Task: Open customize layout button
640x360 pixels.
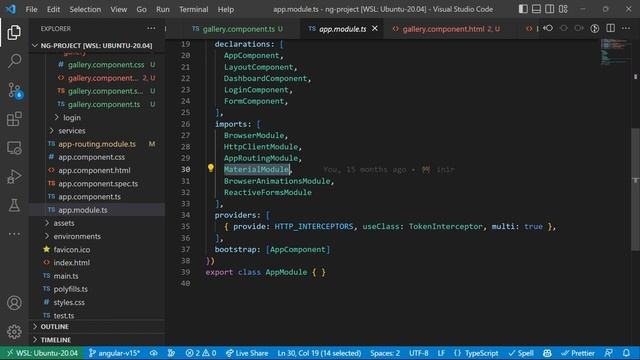Action: 563,9
